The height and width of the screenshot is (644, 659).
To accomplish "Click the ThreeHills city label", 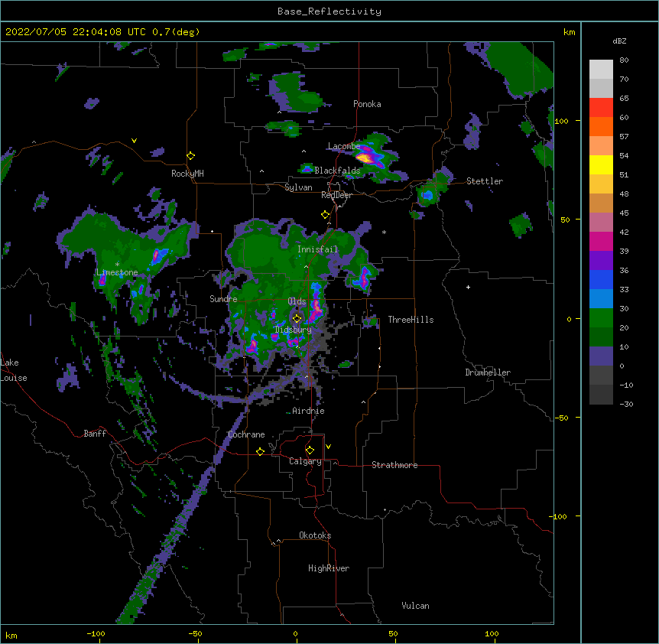I will coord(411,320).
